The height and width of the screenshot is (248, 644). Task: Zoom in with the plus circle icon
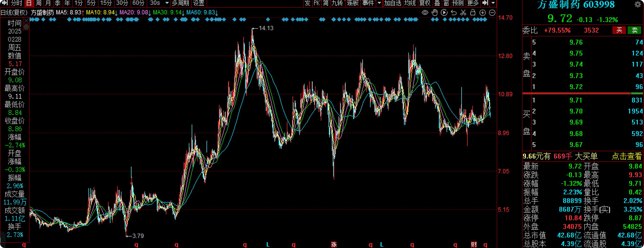[482, 13]
